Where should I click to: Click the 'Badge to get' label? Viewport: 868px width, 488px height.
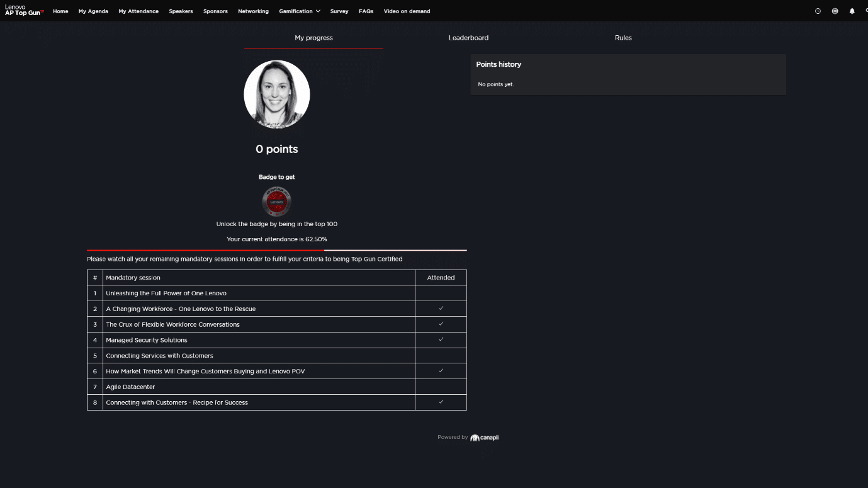pos(277,177)
